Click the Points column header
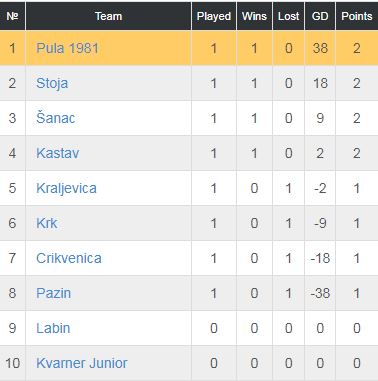Screen dimensions: 378x381 [x=357, y=16]
